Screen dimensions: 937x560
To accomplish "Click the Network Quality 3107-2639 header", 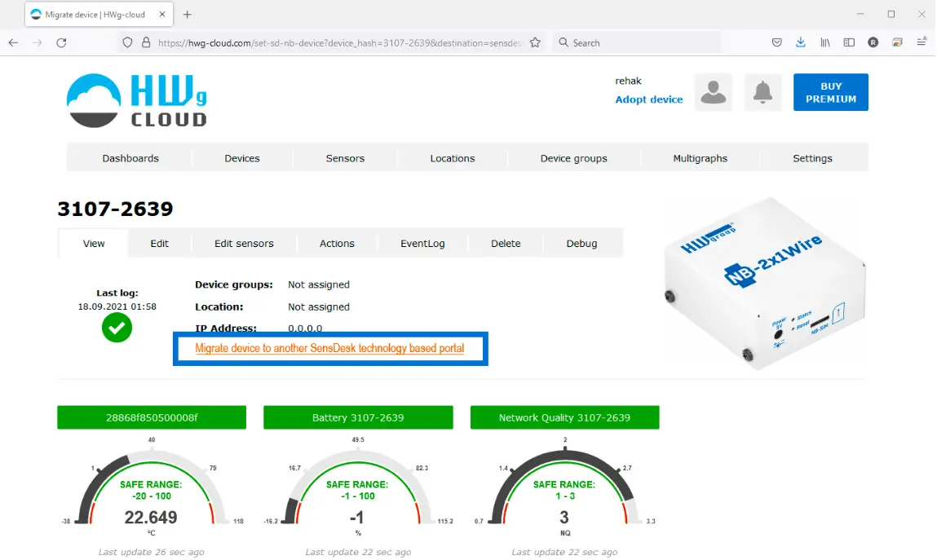I will (564, 417).
